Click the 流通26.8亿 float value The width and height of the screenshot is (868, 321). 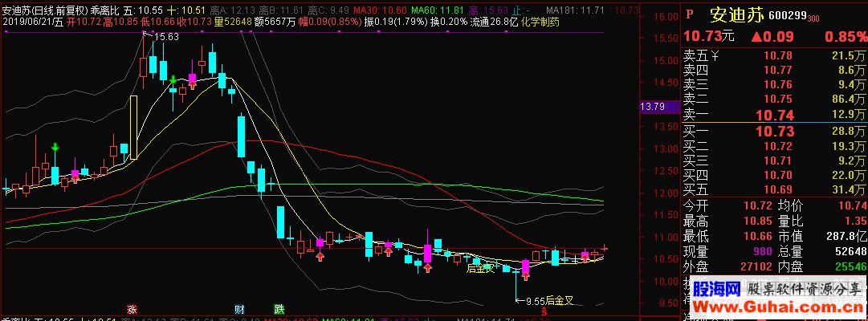coord(494,22)
